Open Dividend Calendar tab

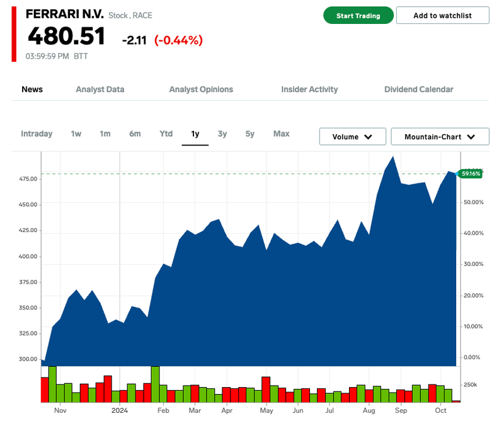tap(418, 90)
